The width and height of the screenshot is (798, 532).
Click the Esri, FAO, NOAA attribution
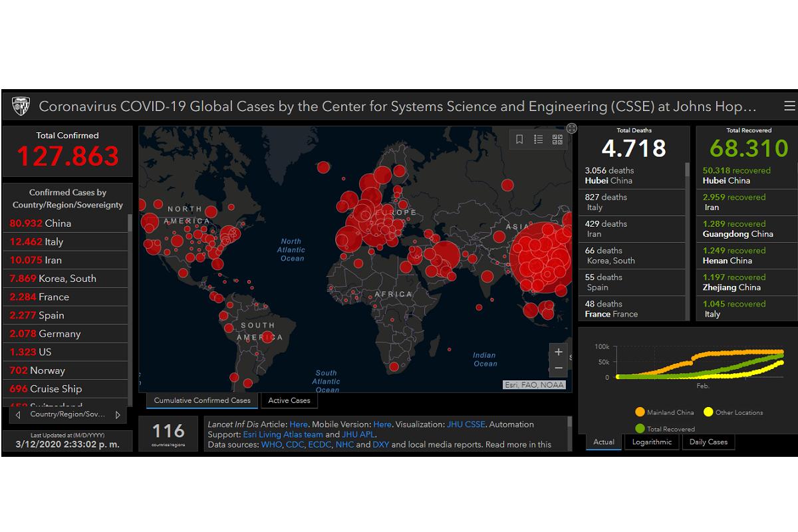point(534,384)
